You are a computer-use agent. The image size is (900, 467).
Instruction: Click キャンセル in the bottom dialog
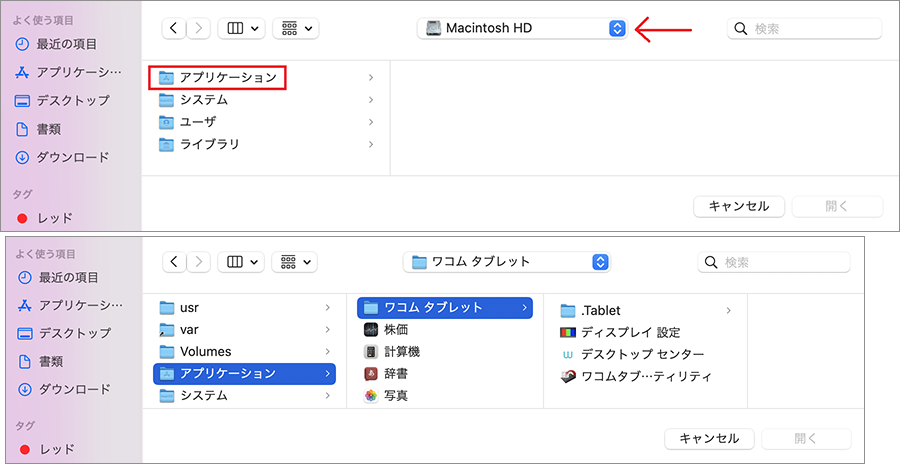point(709,439)
